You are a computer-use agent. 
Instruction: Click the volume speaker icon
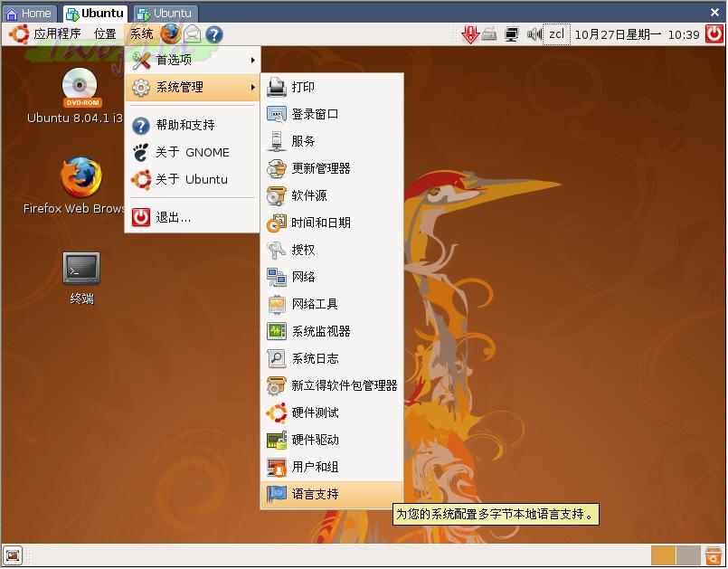point(534,34)
